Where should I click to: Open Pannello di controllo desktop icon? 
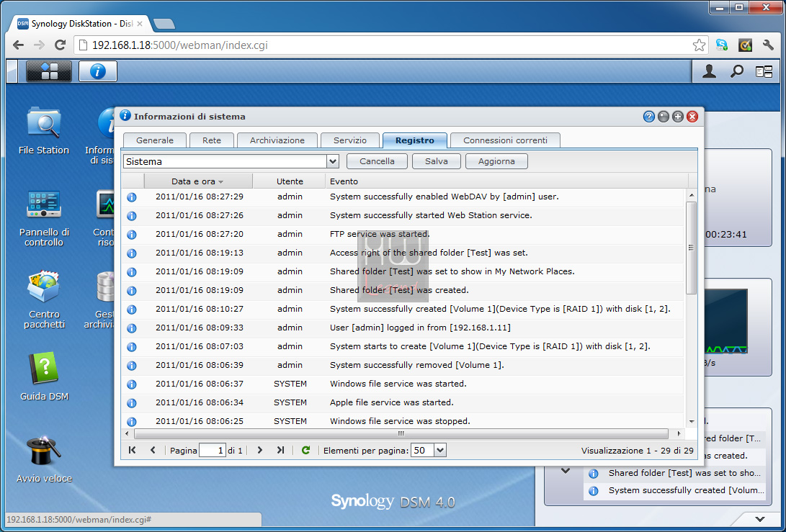[44, 218]
